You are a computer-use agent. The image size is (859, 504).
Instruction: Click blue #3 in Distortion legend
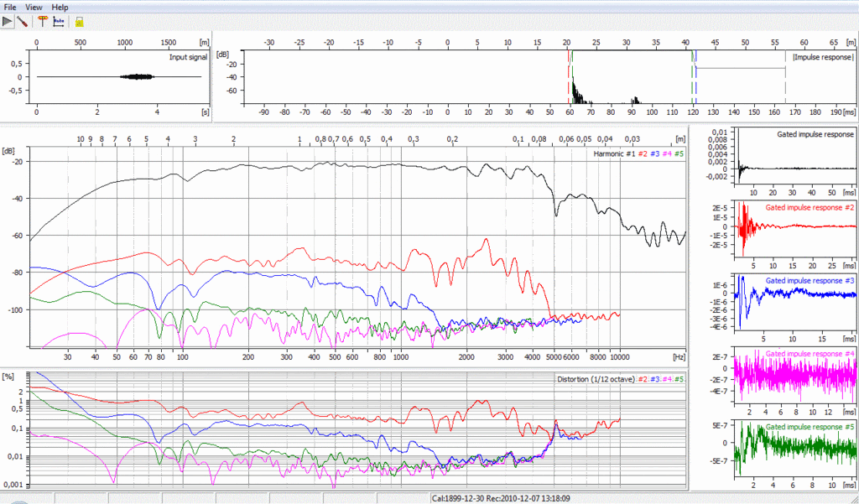pyautogui.click(x=654, y=379)
